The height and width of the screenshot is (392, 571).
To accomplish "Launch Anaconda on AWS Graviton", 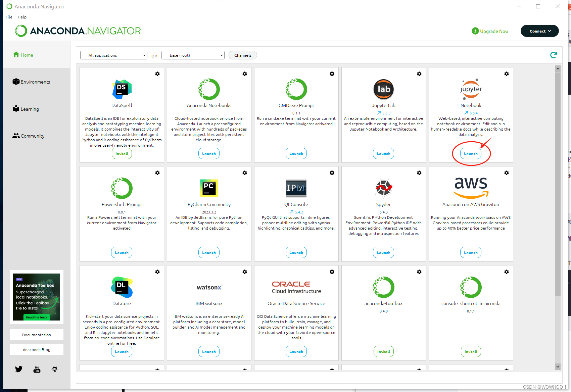I will pos(471,253).
